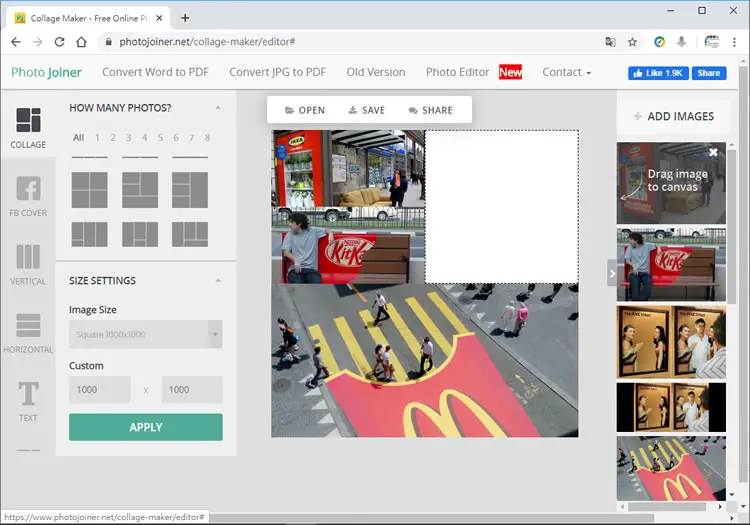The image size is (750, 525).
Task: Collapse the Size Settings section
Action: 218,281
